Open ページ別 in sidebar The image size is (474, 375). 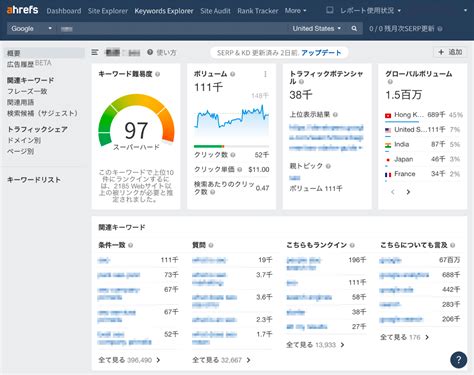(x=20, y=151)
